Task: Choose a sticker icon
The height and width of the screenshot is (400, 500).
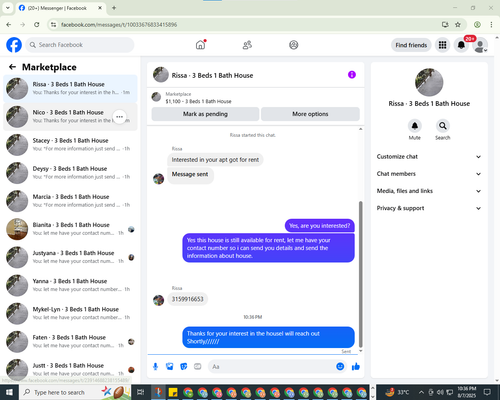Action: pos(184,367)
